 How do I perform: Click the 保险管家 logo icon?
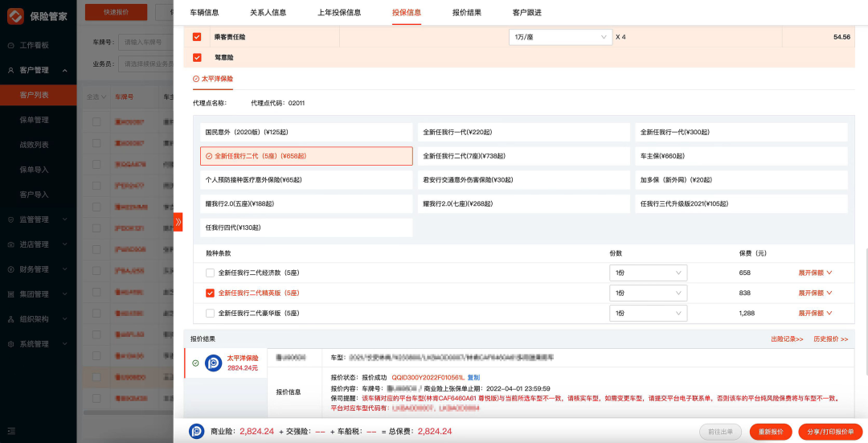point(14,14)
